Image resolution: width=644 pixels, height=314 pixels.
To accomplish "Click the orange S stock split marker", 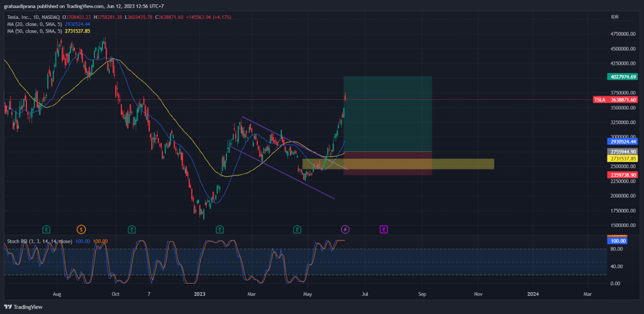I will click(81, 229).
